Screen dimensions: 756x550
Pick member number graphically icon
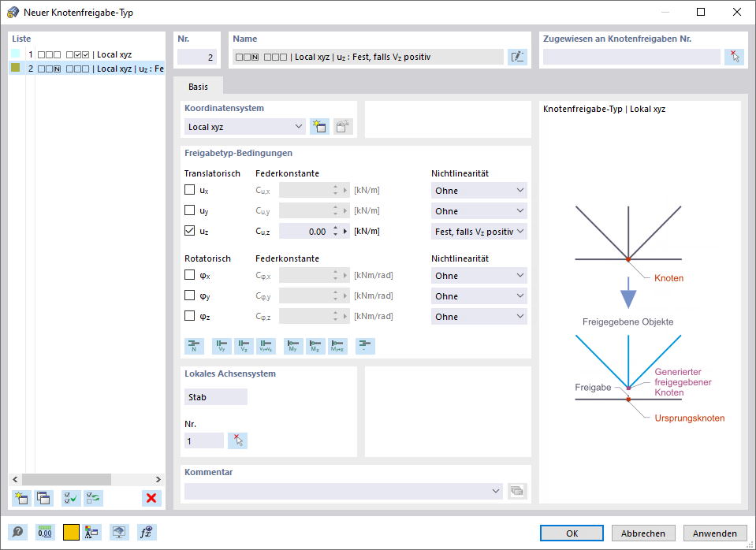[x=238, y=440]
